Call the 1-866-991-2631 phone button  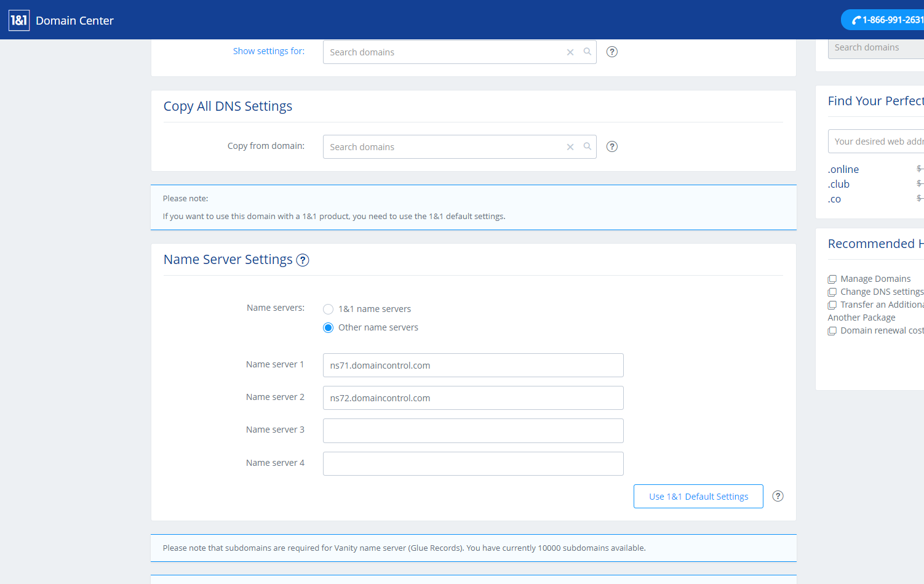(x=886, y=20)
